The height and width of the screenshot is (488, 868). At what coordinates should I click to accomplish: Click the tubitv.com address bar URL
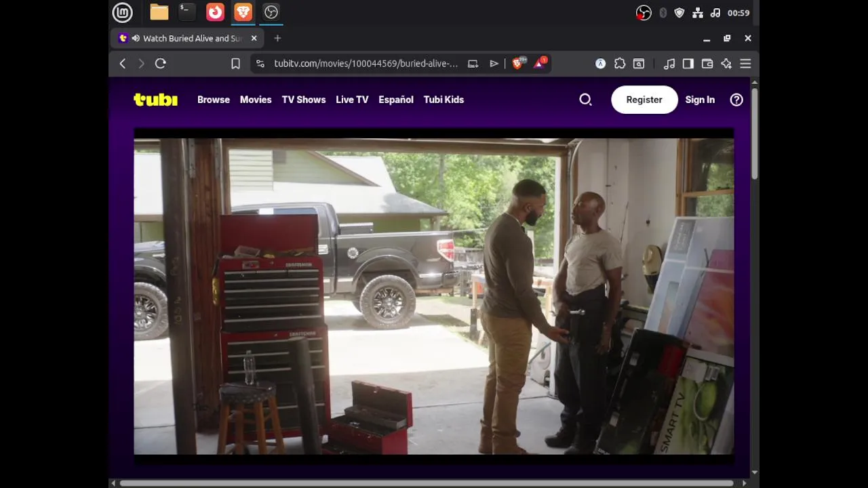coord(366,64)
